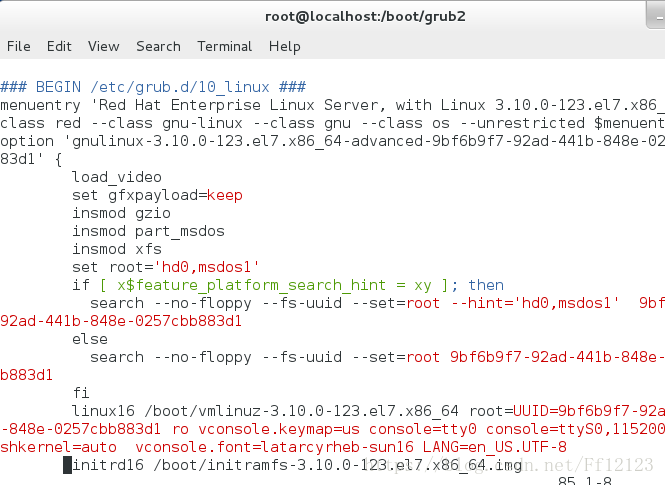Screen dimensions: 665x485
Task: Click the block cursor before initrd16
Action: coord(67,465)
